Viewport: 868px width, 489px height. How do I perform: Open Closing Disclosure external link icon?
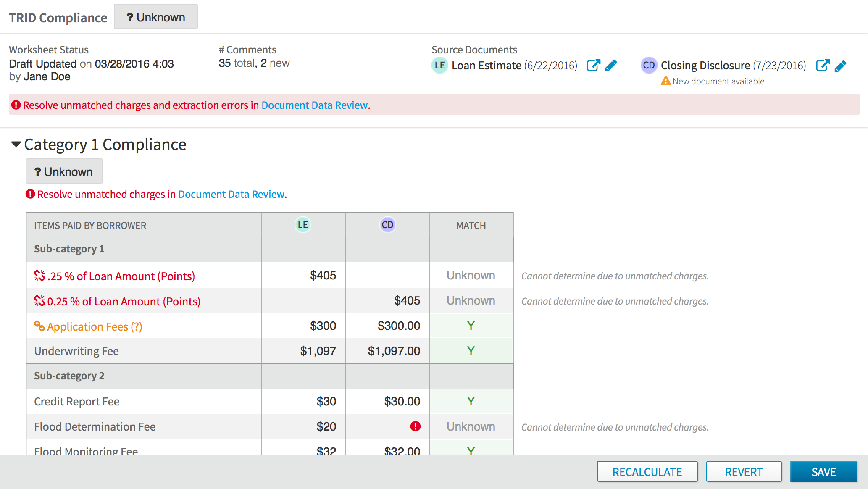pyautogui.click(x=823, y=66)
